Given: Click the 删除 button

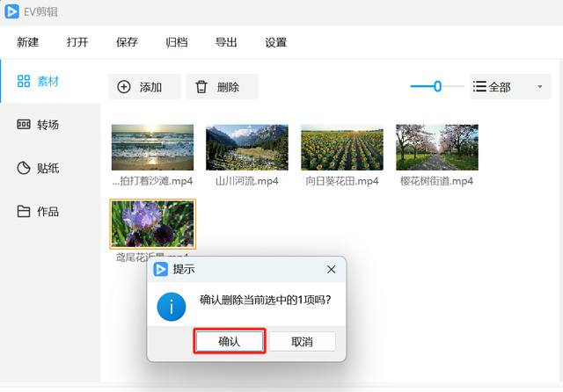Looking at the screenshot, I should (x=222, y=86).
